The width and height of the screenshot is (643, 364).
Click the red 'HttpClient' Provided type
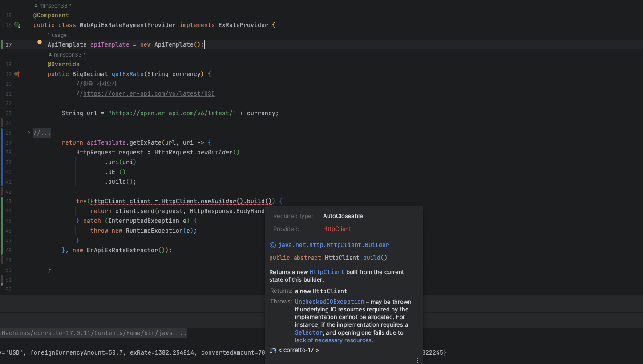click(337, 229)
